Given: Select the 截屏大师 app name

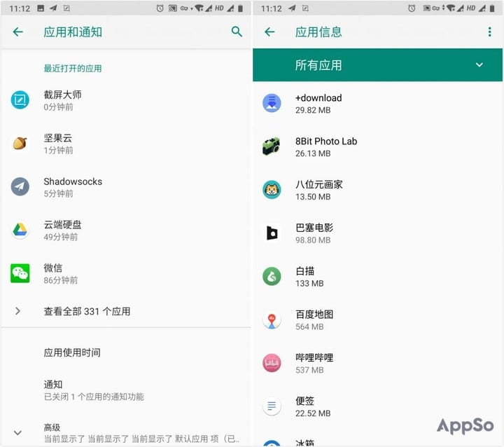Looking at the screenshot, I should pyautogui.click(x=62, y=95).
